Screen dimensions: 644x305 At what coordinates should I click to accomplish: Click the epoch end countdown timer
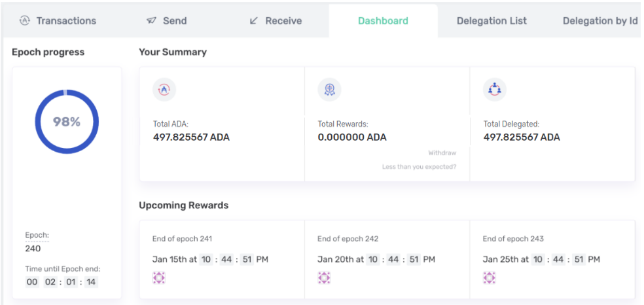tap(62, 282)
